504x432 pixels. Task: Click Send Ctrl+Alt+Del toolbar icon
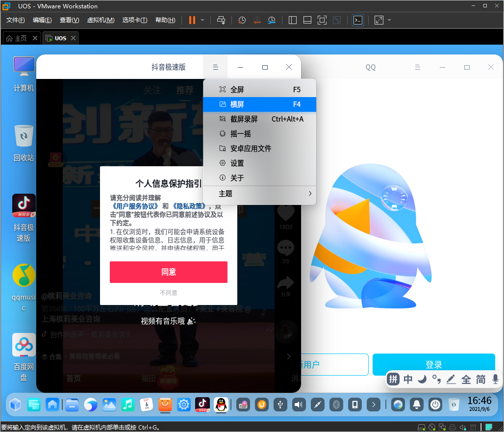click(221, 20)
